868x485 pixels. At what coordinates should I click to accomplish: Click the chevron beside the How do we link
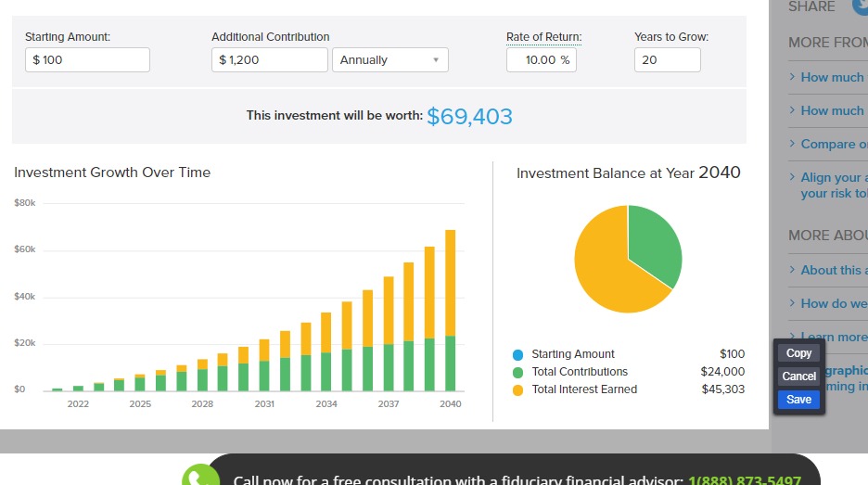coord(793,303)
